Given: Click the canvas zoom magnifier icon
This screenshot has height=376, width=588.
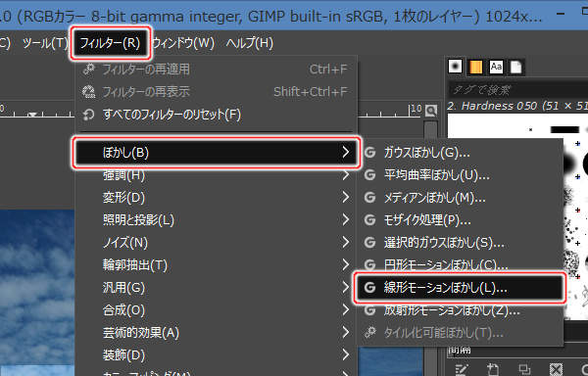Looking at the screenshot, I should [431, 111].
